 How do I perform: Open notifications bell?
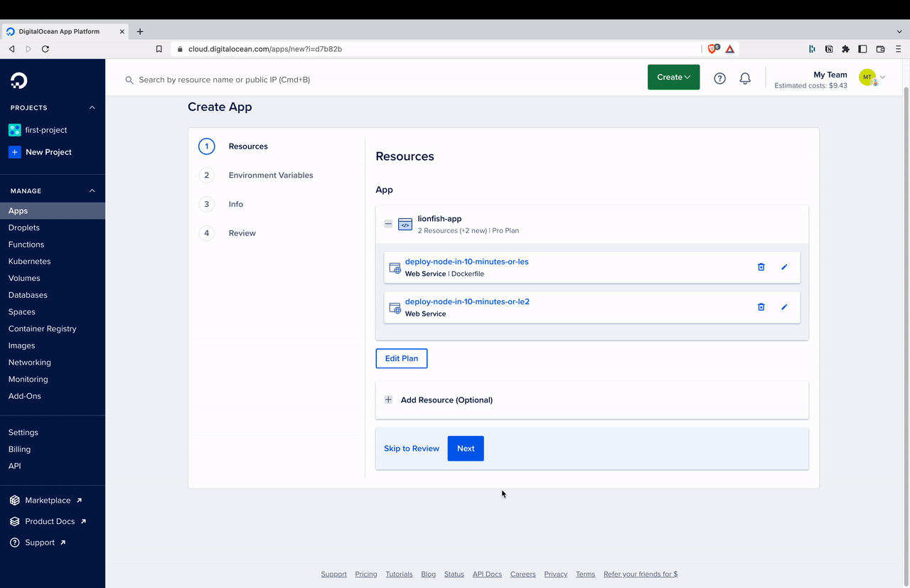tap(744, 78)
